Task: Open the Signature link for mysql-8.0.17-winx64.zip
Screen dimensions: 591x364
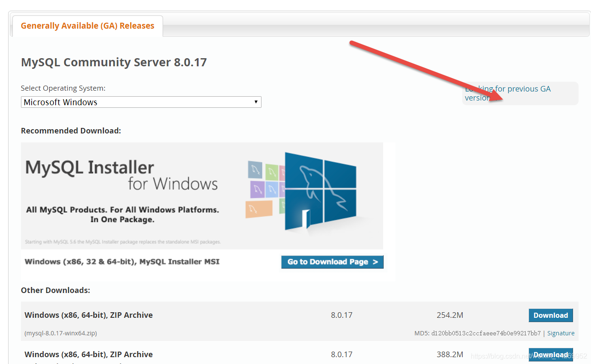Action: pyautogui.click(x=561, y=333)
